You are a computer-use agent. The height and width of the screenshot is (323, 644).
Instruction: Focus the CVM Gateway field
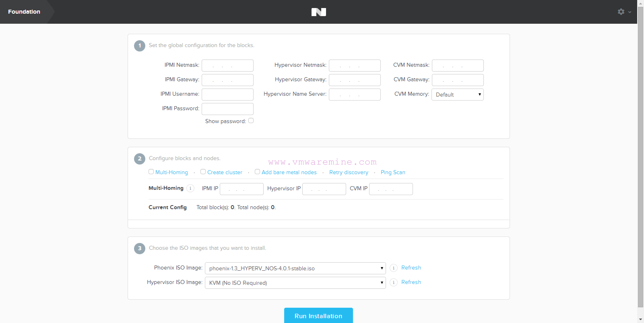click(458, 80)
